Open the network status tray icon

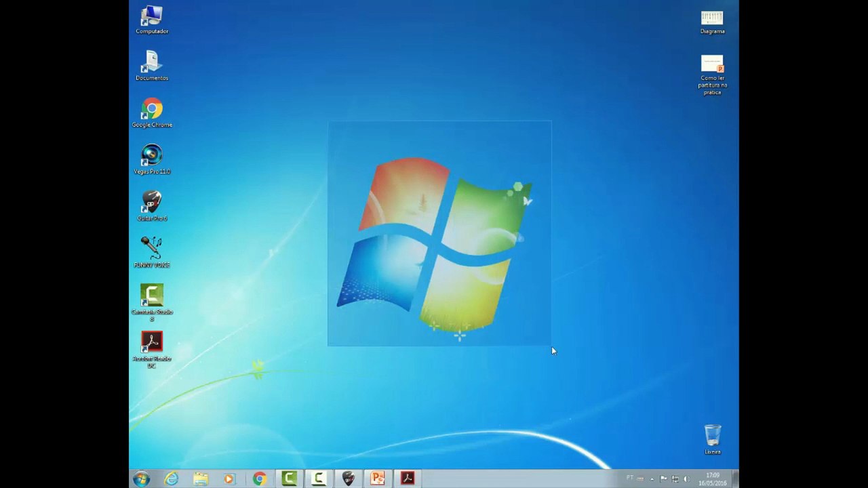pyautogui.click(x=675, y=479)
